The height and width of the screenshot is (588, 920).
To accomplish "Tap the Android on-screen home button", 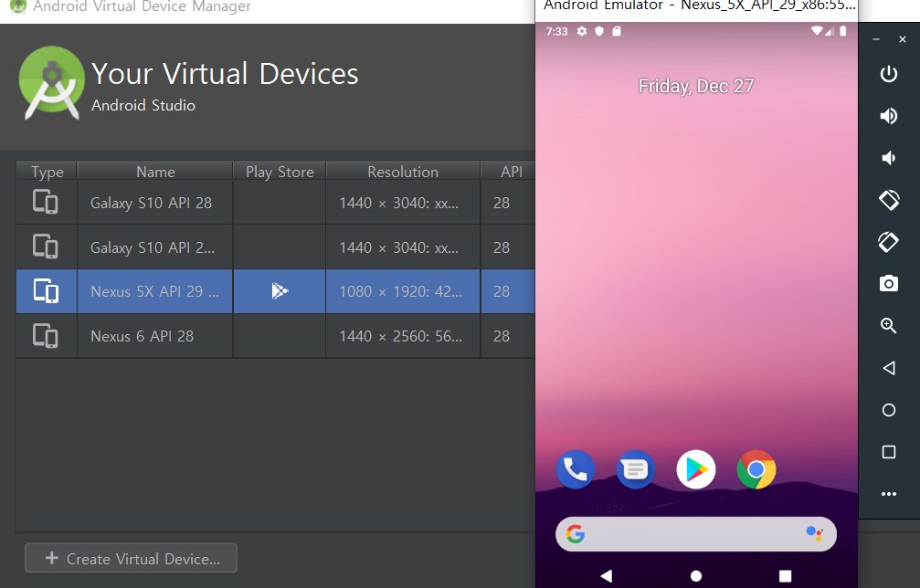I will tap(696, 576).
